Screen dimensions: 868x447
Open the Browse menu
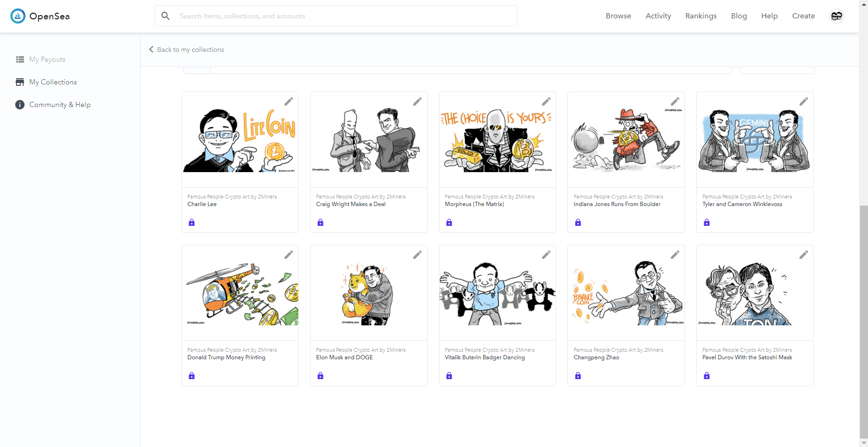coord(618,16)
